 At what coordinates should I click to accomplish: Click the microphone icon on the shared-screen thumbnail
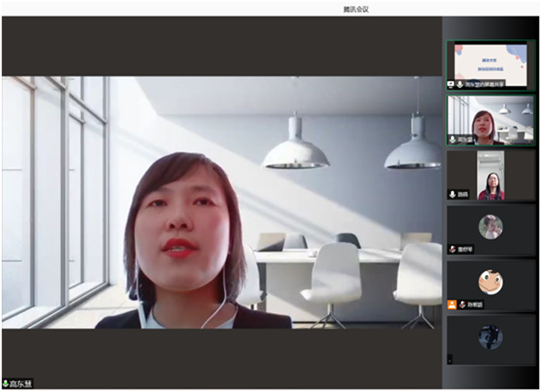(x=460, y=84)
